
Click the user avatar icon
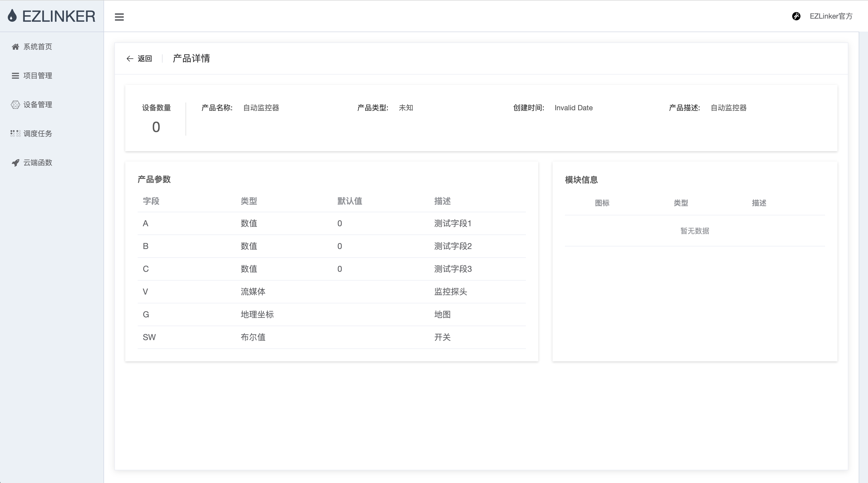pos(796,16)
